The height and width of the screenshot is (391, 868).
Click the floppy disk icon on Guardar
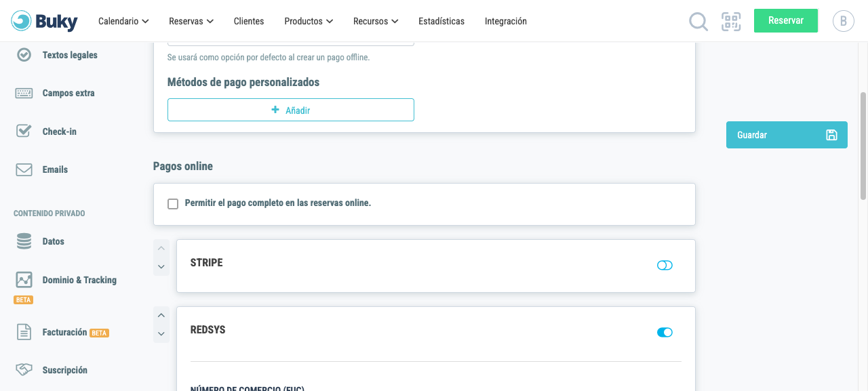click(x=831, y=135)
